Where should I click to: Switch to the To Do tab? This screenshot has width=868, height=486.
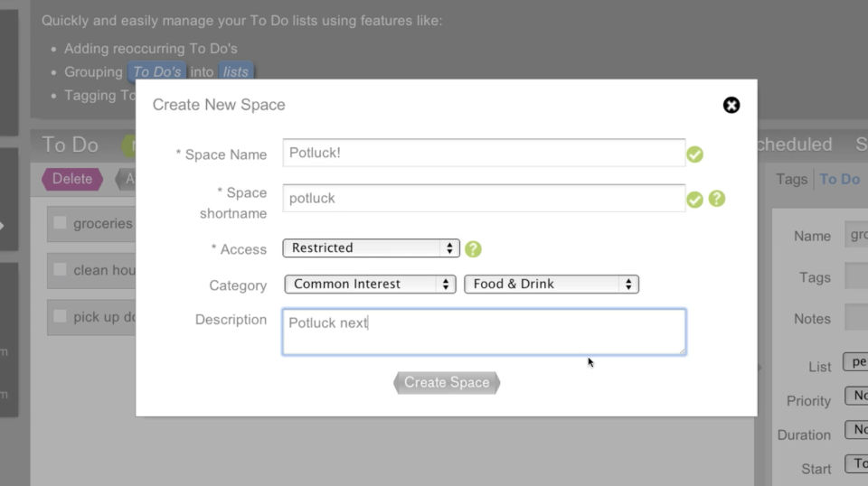point(839,179)
